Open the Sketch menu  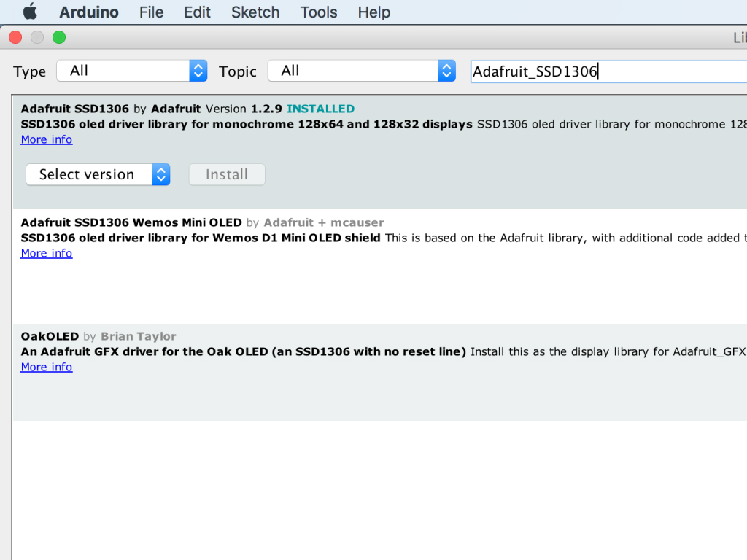pyautogui.click(x=255, y=12)
